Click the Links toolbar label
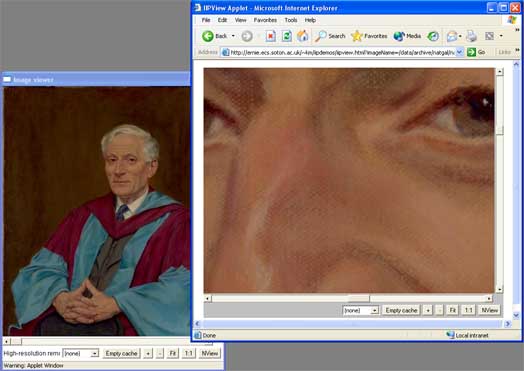Image resolution: width=524 pixels, height=371 pixels. click(505, 52)
